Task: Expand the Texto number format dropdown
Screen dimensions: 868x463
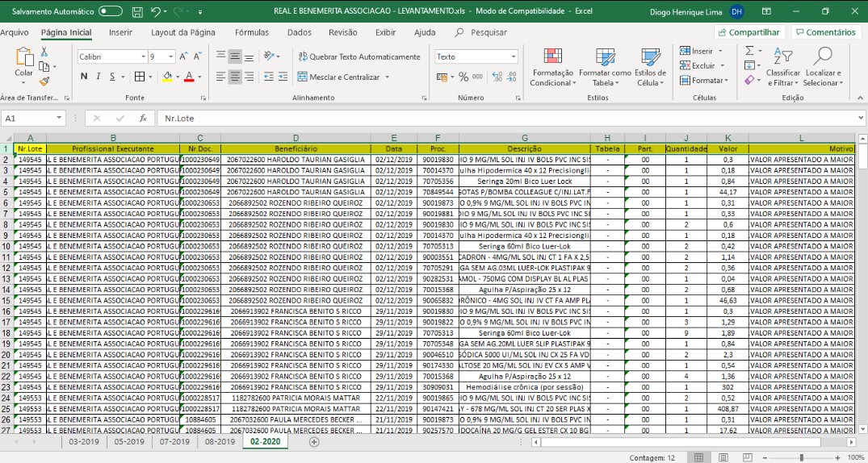Action: [513, 56]
